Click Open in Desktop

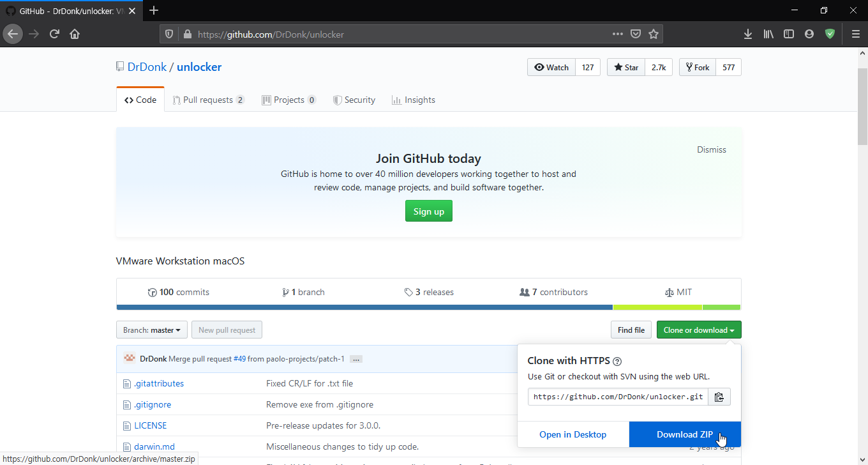point(572,434)
